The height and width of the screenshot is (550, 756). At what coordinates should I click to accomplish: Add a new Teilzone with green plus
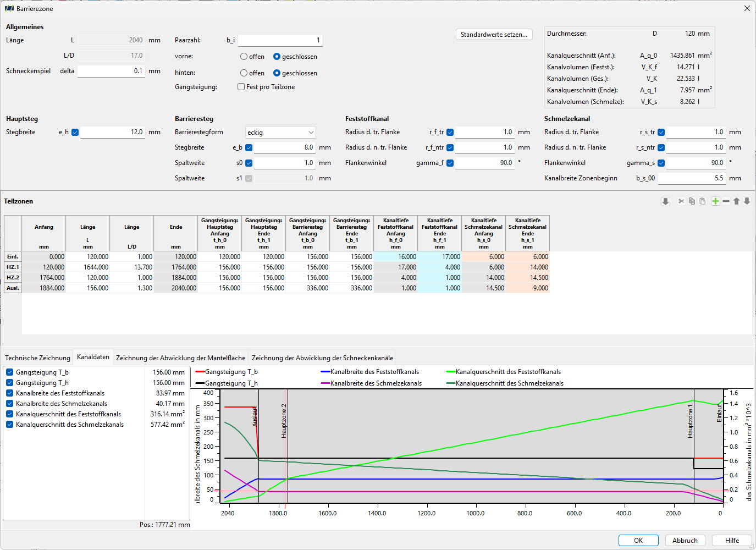pos(715,201)
